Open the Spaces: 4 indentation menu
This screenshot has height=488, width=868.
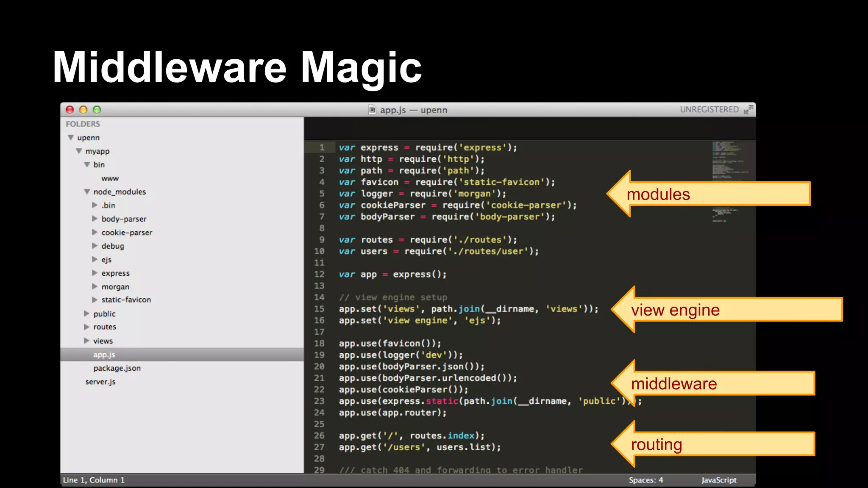pyautogui.click(x=646, y=480)
